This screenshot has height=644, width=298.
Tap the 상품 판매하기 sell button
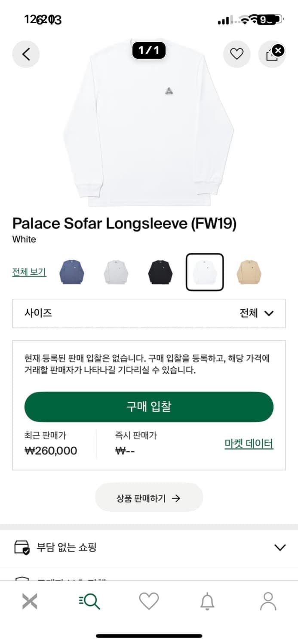tap(148, 497)
